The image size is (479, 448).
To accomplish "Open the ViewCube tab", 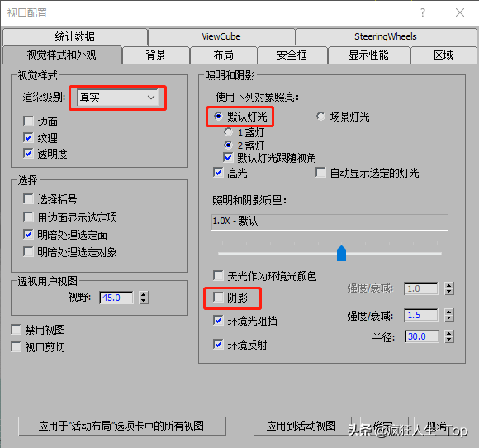I will (221, 36).
